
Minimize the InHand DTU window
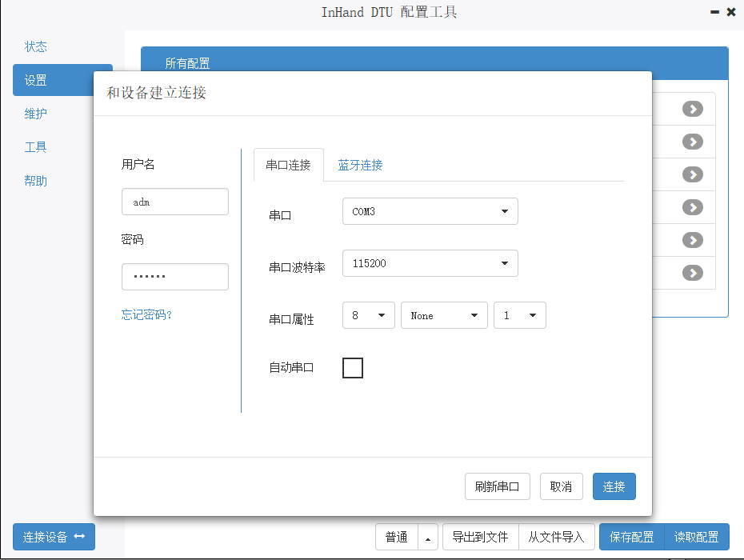click(x=714, y=12)
